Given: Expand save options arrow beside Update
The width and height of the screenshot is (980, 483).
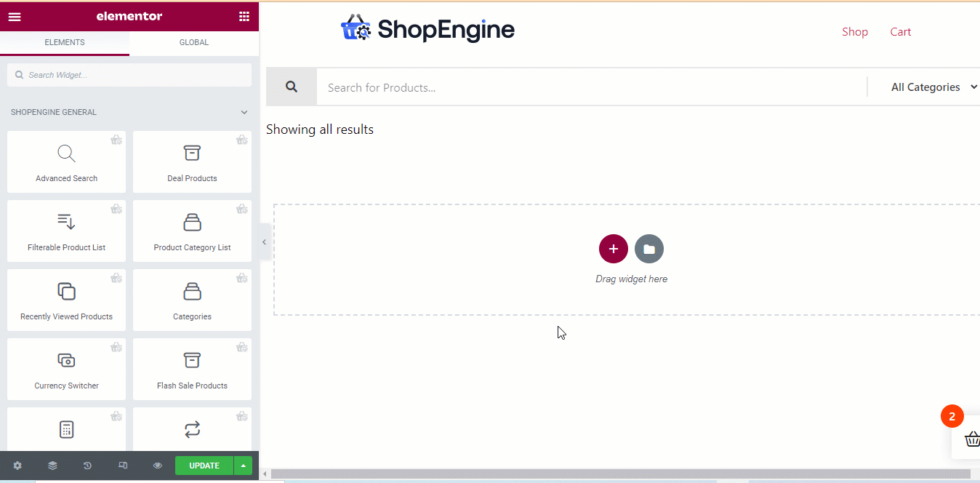Looking at the screenshot, I should click(243, 466).
